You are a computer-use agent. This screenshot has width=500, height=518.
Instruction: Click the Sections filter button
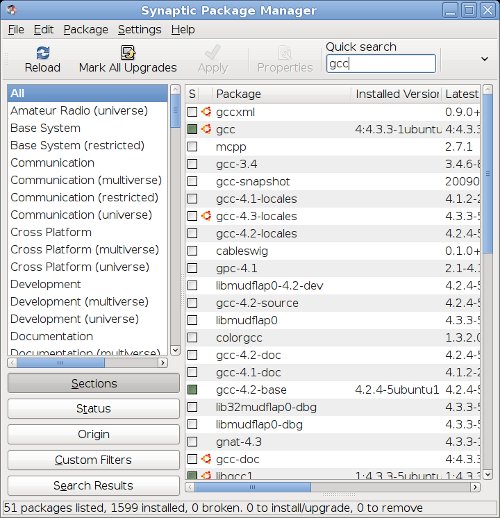click(93, 383)
